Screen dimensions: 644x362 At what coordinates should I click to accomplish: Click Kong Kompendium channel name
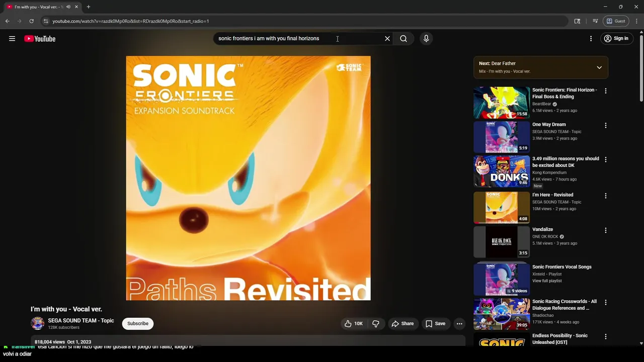[549, 172]
